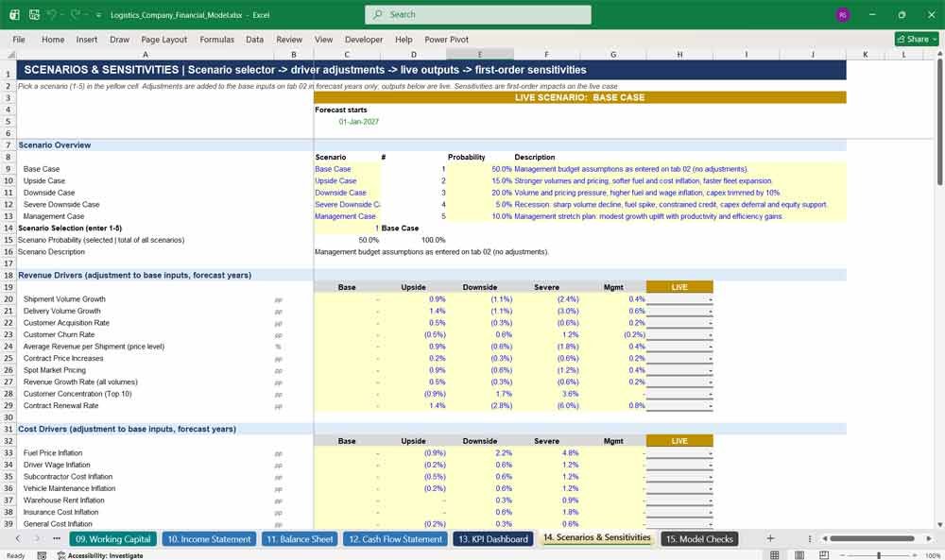Open the Review ribbon tab
Screen dimensions: 945x560
(x=289, y=39)
